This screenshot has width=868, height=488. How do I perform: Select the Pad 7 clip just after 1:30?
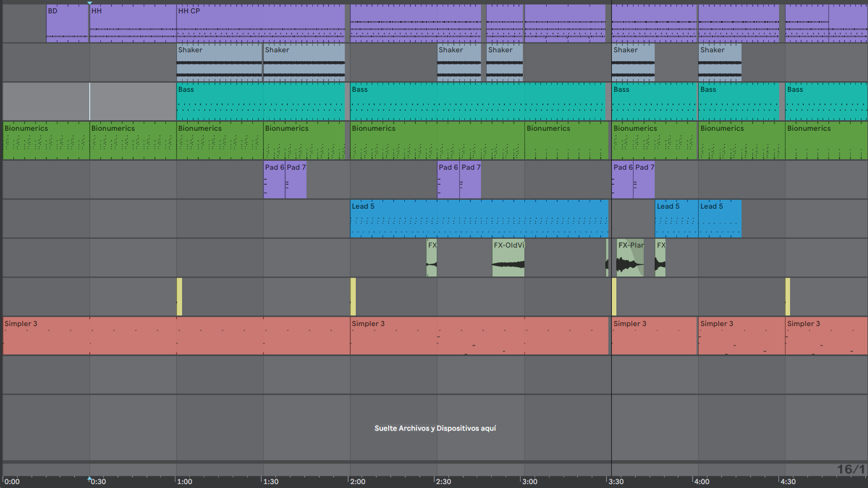tap(296, 180)
